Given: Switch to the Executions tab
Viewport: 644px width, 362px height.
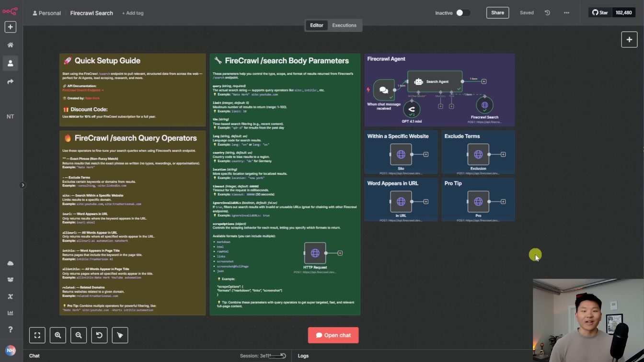Looking at the screenshot, I should click(x=344, y=25).
